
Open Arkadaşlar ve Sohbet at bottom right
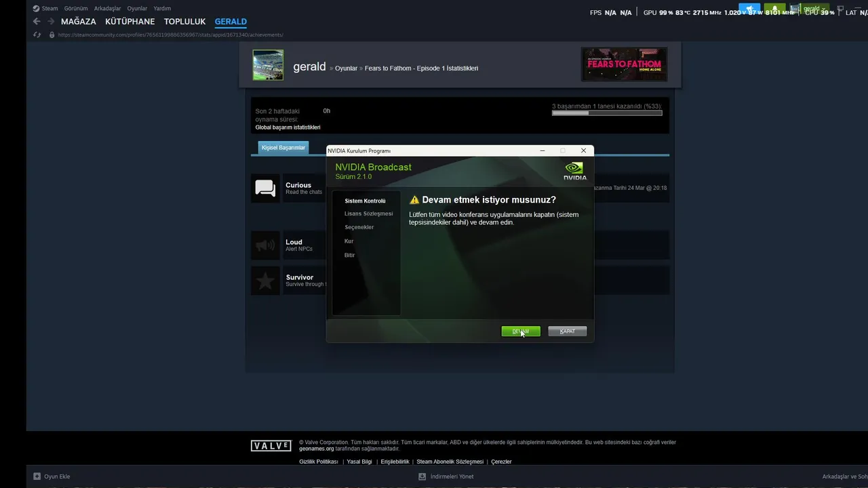click(844, 476)
